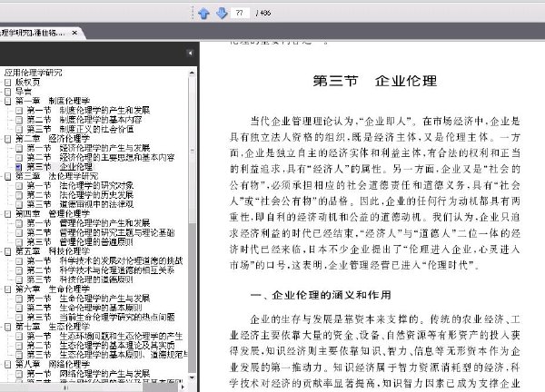The width and height of the screenshot is (545, 392).
Task: Click the icon beside 经济伦理学的产生与发展
Action: coord(19,148)
